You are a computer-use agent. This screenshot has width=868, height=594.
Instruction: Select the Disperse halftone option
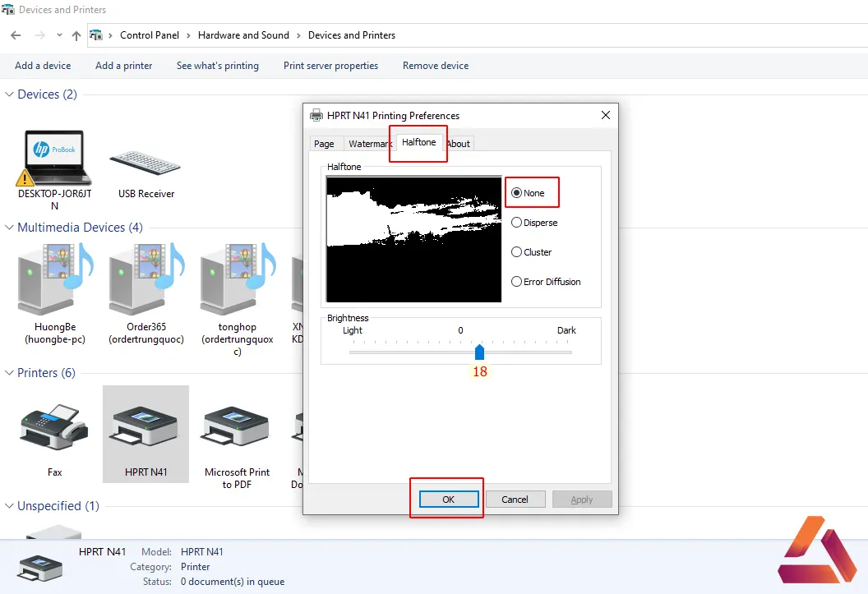coord(534,223)
